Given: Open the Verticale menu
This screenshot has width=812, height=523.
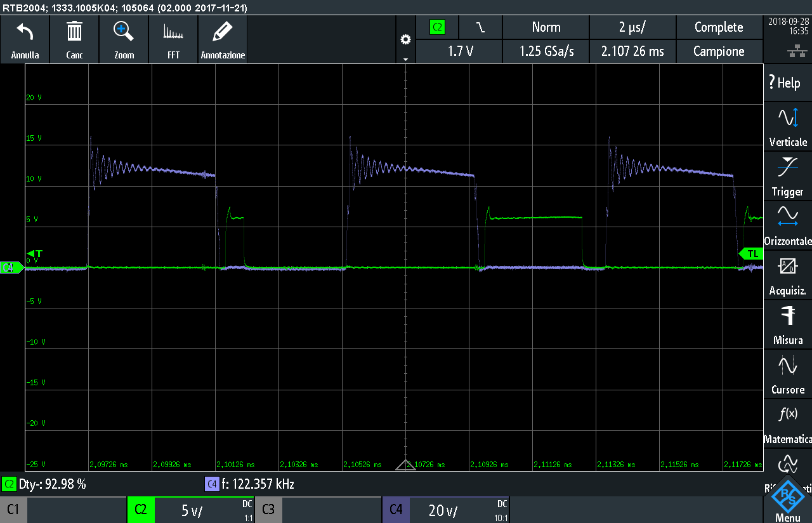Looking at the screenshot, I should (788, 127).
